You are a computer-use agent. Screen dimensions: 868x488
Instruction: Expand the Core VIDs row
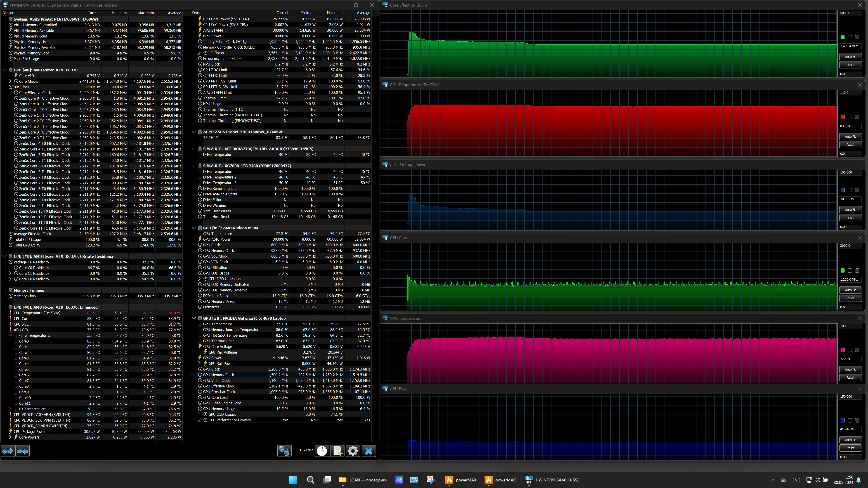point(10,76)
